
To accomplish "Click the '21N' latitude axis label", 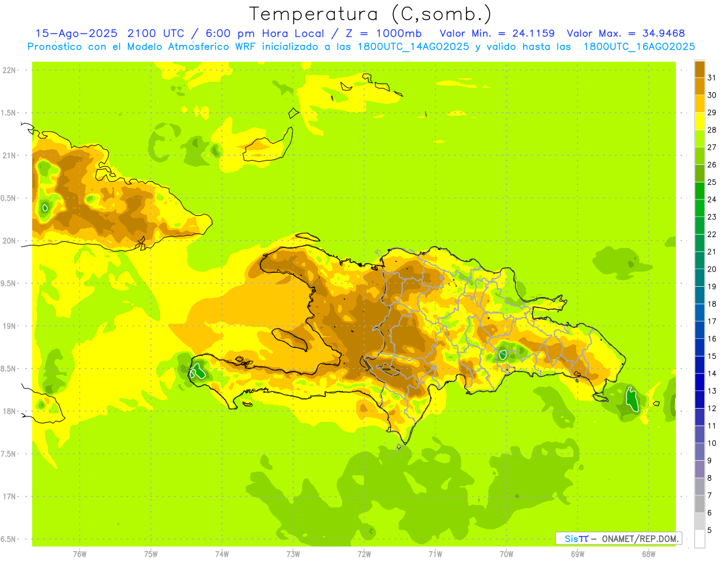I will click(x=10, y=155).
